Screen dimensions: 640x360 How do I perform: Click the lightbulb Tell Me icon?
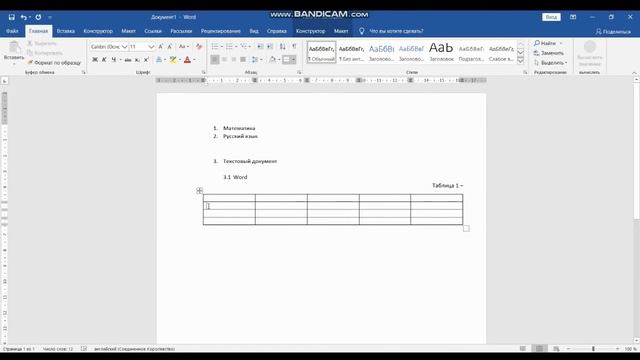(361, 31)
